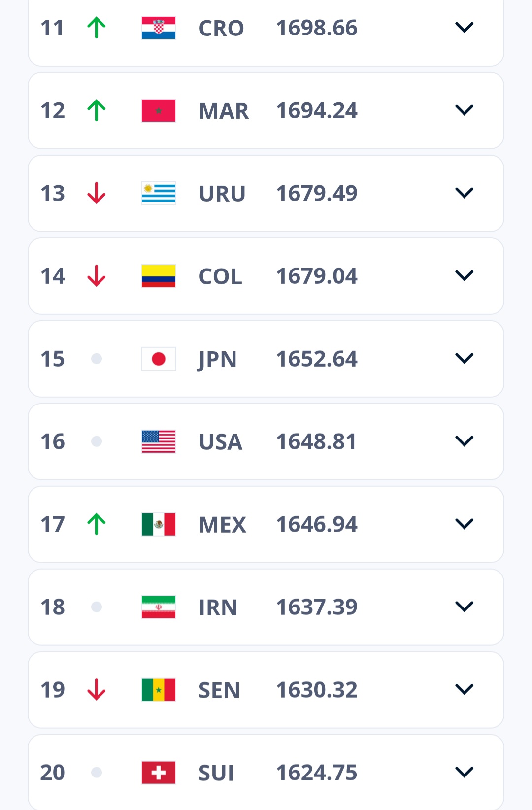Click the Mexico flag icon
Screen dimensions: 532x810
point(159,524)
